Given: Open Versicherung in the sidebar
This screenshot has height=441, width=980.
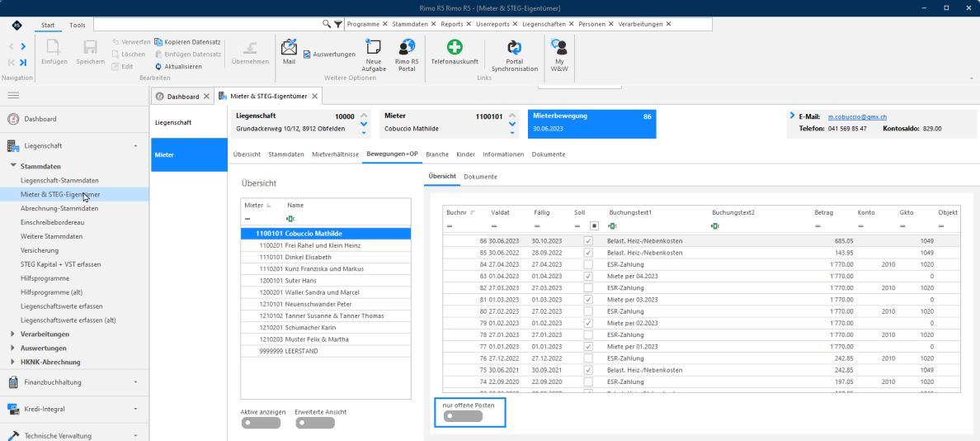Looking at the screenshot, I should point(40,250).
